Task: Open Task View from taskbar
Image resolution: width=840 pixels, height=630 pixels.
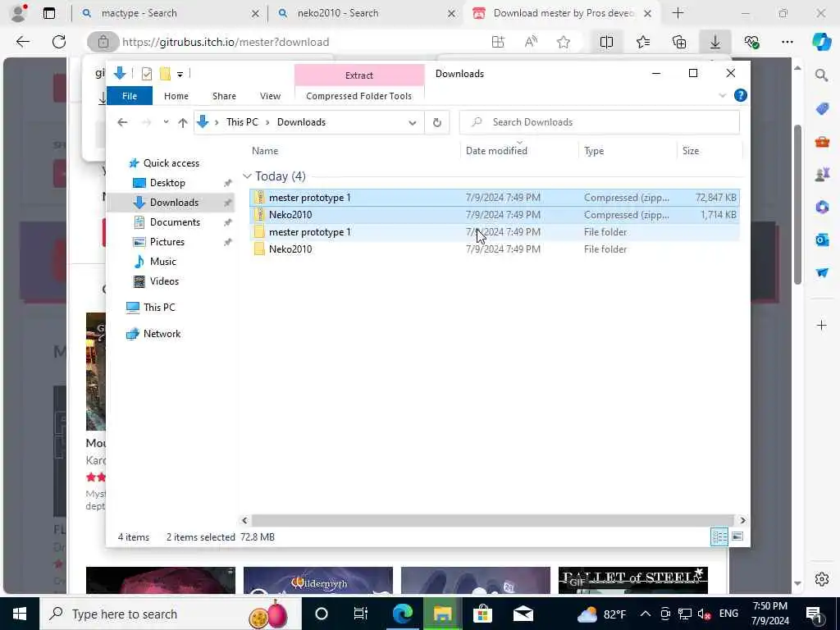Action: coord(361,614)
